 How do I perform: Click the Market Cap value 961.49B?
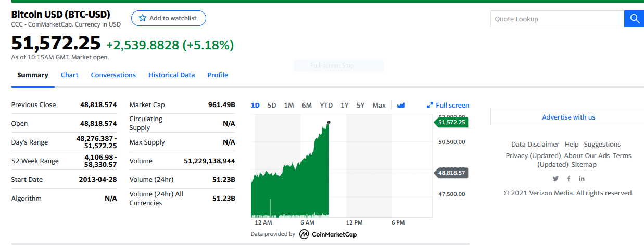pyautogui.click(x=222, y=104)
